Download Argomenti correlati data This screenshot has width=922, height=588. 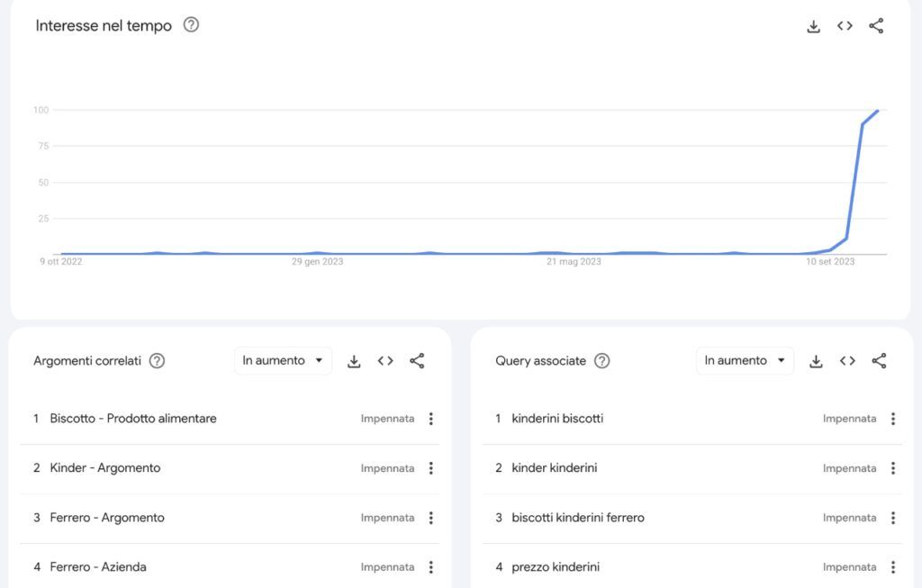354,361
